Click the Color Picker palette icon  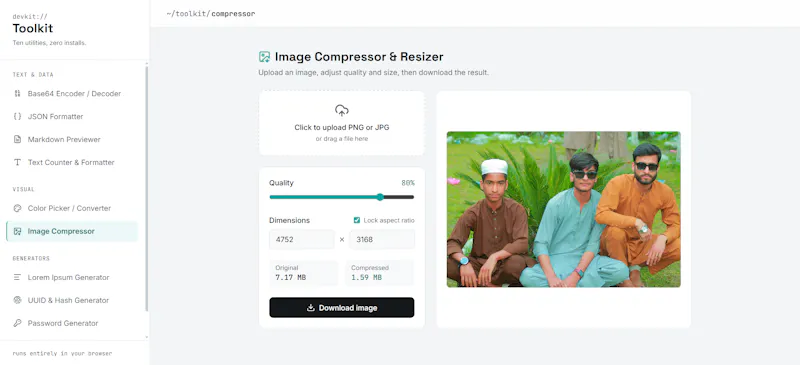[17, 208]
